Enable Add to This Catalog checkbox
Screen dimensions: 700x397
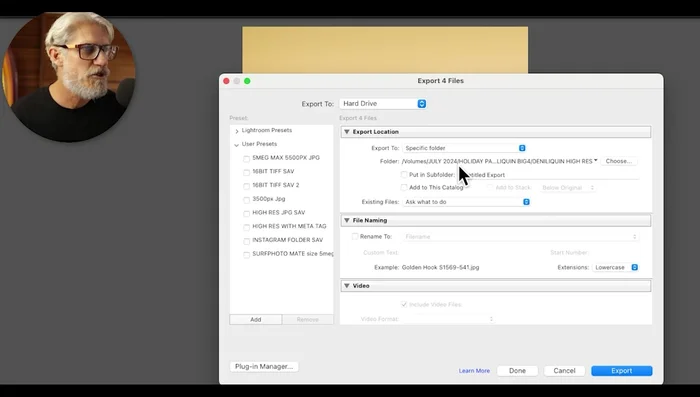point(404,188)
